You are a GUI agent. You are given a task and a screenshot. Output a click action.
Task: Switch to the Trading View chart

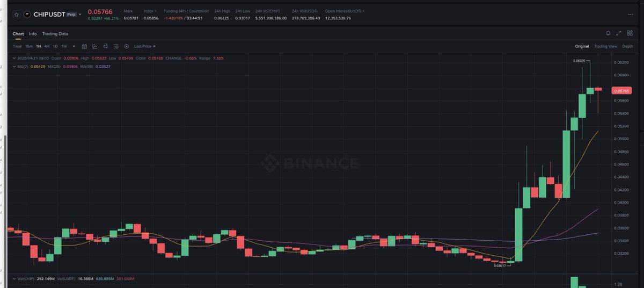click(605, 47)
